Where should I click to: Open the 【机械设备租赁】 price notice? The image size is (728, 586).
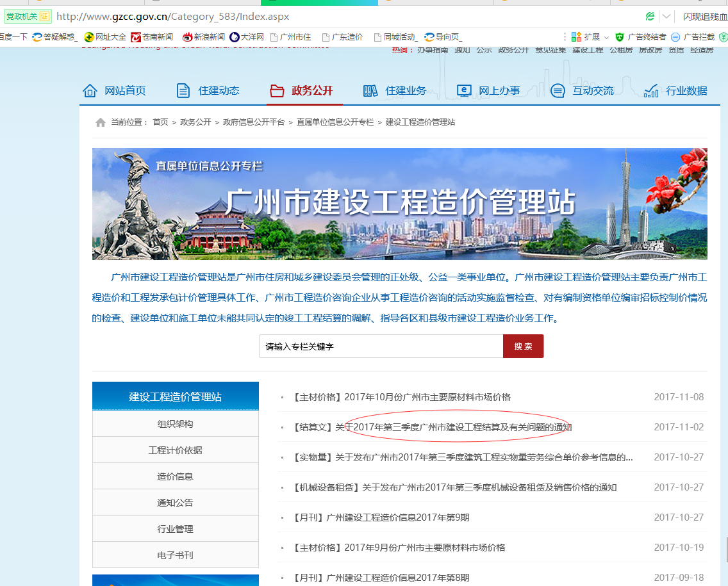(454, 487)
